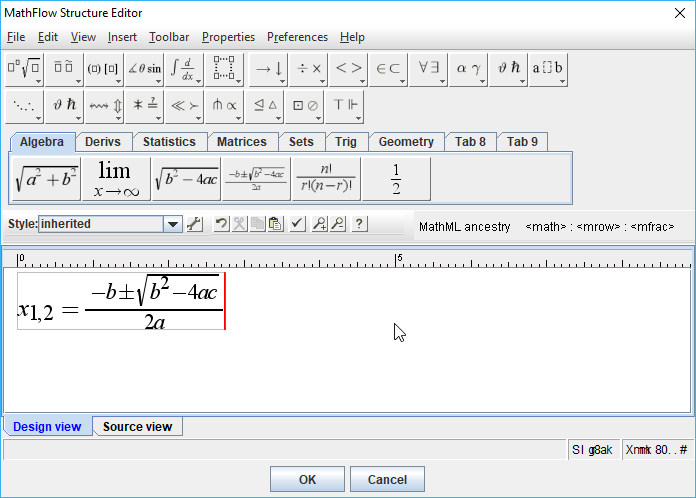
Task: Open the much-less-than and succeeds palette
Action: click(184, 106)
